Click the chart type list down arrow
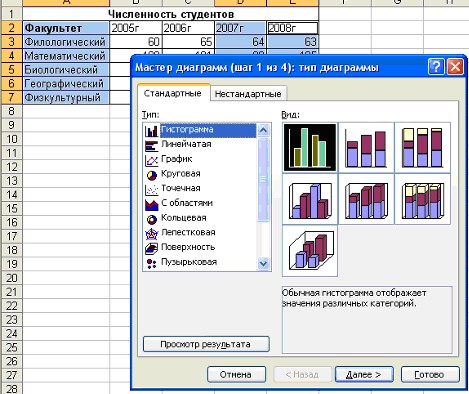The image size is (469, 394). click(263, 263)
